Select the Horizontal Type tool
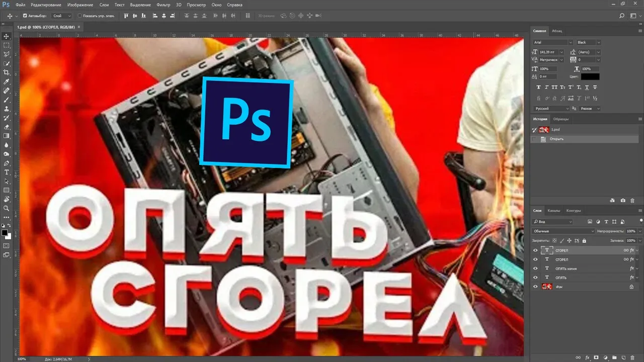The width and height of the screenshot is (644, 362). coord(7,172)
